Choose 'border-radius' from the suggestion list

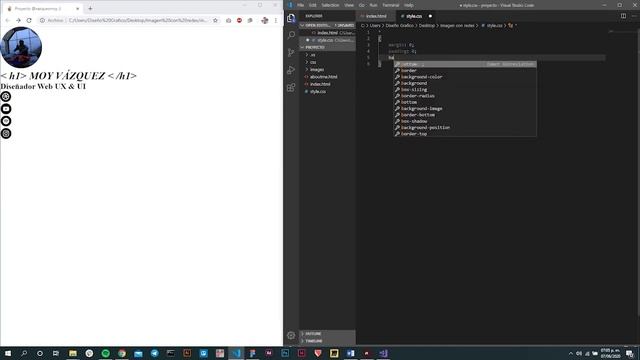[x=465, y=96]
